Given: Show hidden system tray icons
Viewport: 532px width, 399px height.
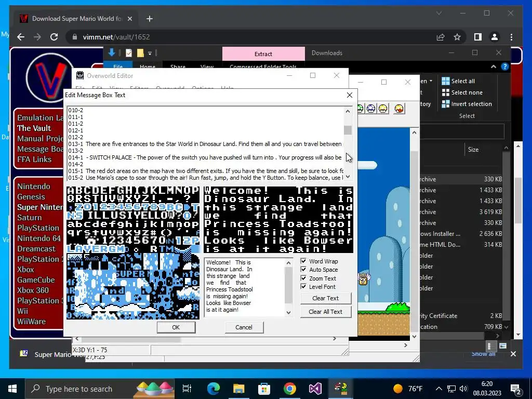Looking at the screenshot, I should click(x=438, y=389).
